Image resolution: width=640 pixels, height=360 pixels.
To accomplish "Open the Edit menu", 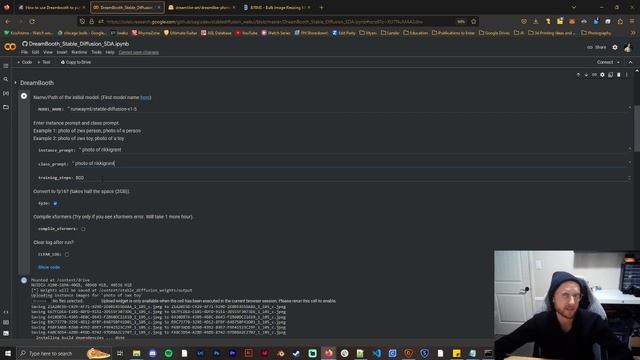I will pos(36,52).
